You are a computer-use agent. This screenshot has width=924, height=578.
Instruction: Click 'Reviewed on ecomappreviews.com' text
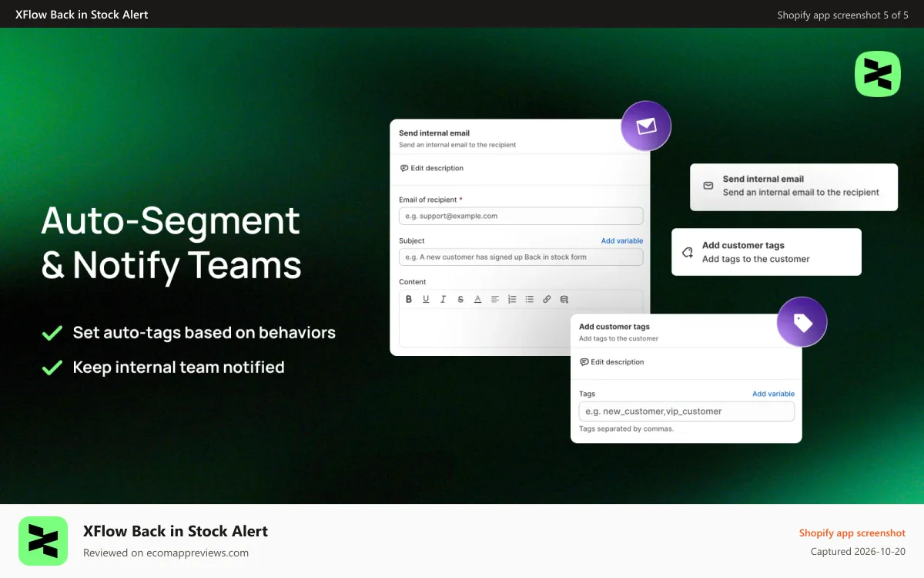pyautogui.click(x=166, y=553)
